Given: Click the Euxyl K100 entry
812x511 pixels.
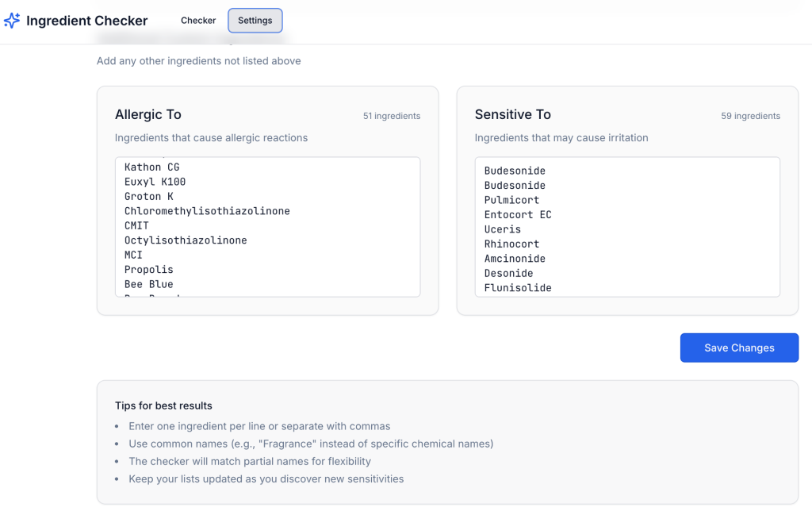Looking at the screenshot, I should [x=155, y=182].
